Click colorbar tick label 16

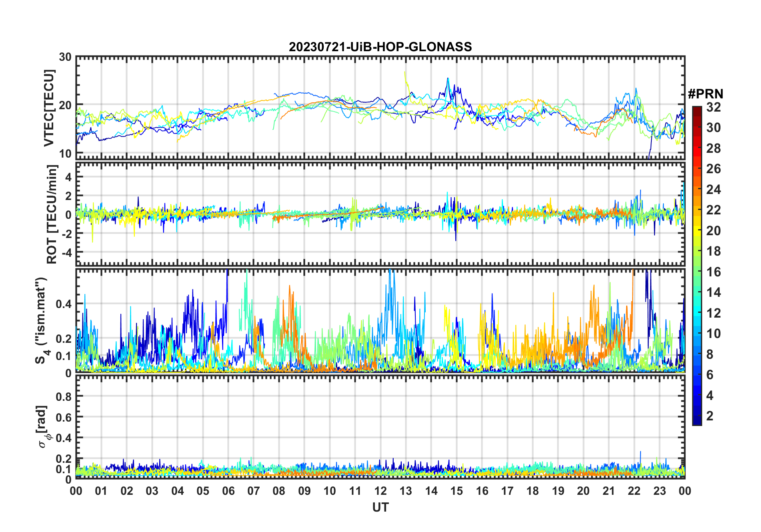click(713, 272)
